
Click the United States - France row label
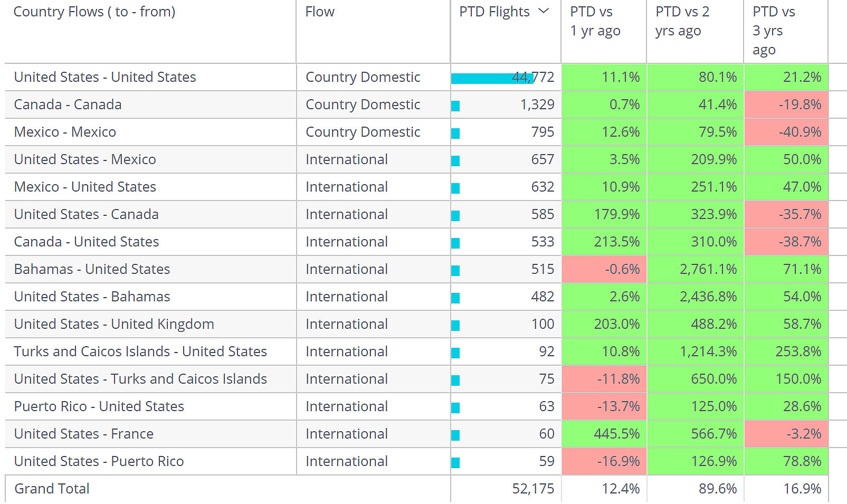84,434
